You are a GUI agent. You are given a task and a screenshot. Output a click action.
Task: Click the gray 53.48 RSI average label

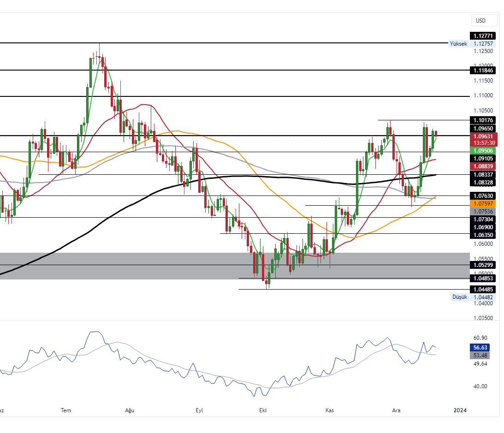pyautogui.click(x=479, y=355)
